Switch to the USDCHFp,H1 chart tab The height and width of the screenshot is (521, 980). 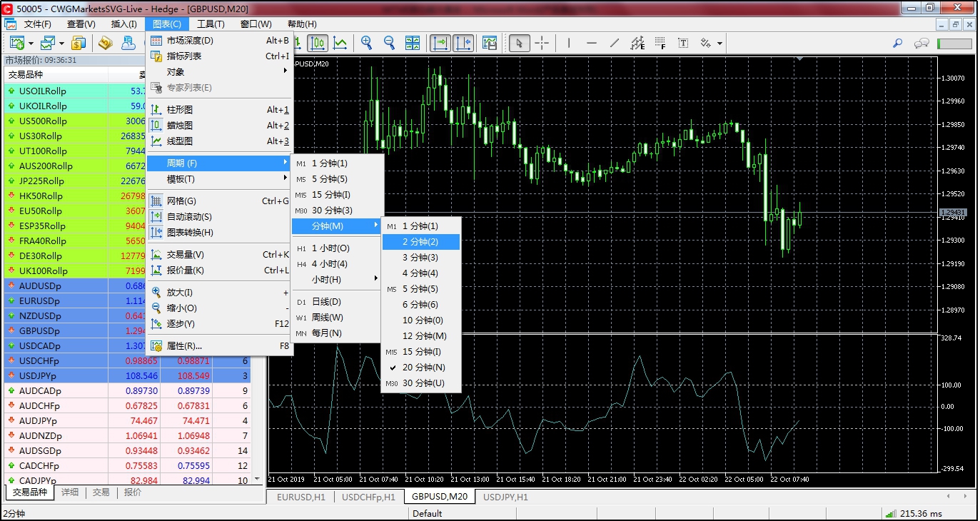tap(368, 497)
